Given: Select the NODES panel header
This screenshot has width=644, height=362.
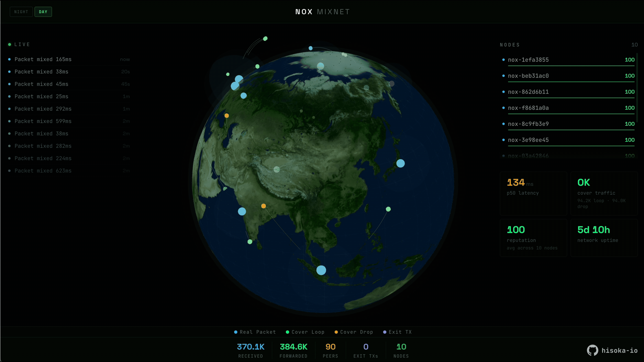Looking at the screenshot, I should pyautogui.click(x=510, y=45).
